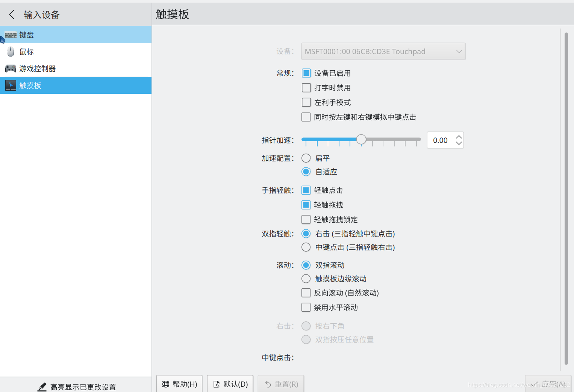Click the 帮助(H) button
This screenshot has height=392, width=574.
coord(179,384)
